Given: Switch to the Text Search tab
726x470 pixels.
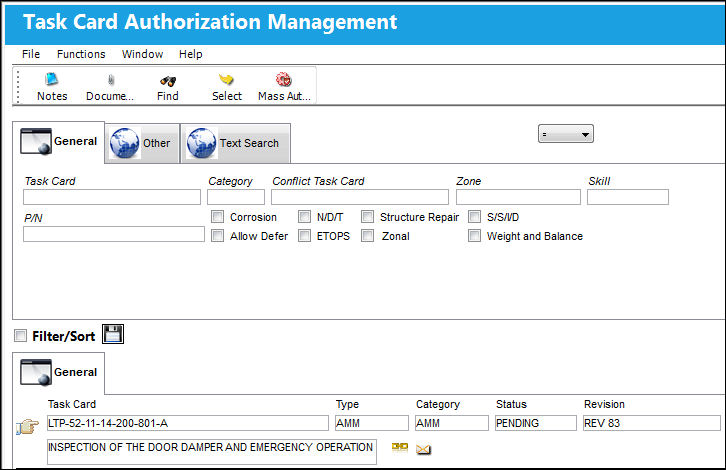Looking at the screenshot, I should point(236,143).
